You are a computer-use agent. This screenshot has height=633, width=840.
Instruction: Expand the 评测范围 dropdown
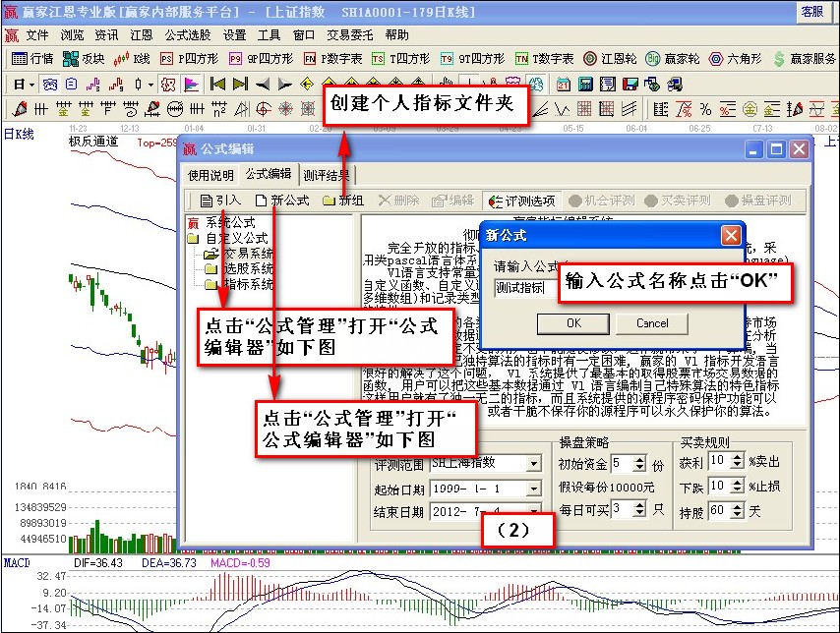534,463
